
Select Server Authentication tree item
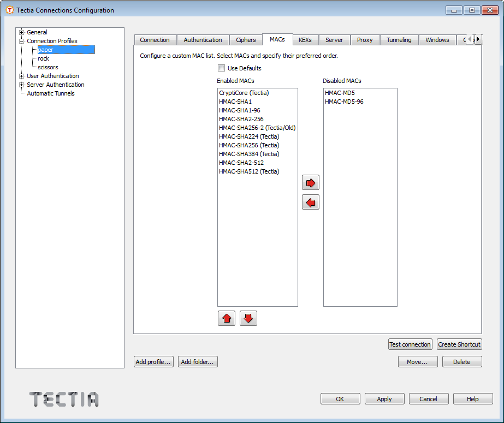coord(56,85)
